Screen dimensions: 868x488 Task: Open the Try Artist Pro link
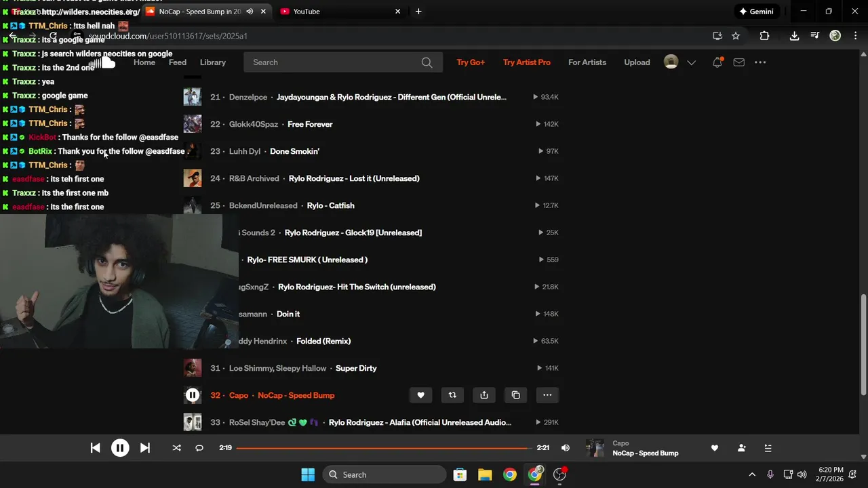click(527, 62)
